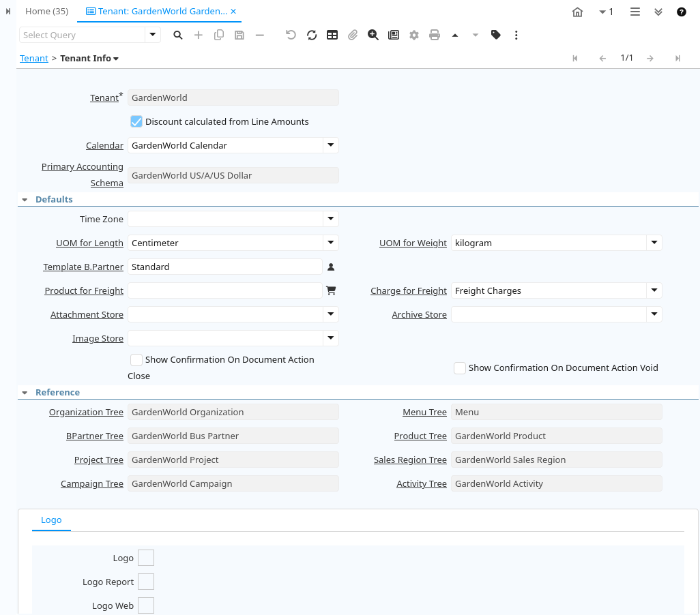Open product lookup cart for Product for Freight
Screen dimensions: 700x615
(x=331, y=290)
